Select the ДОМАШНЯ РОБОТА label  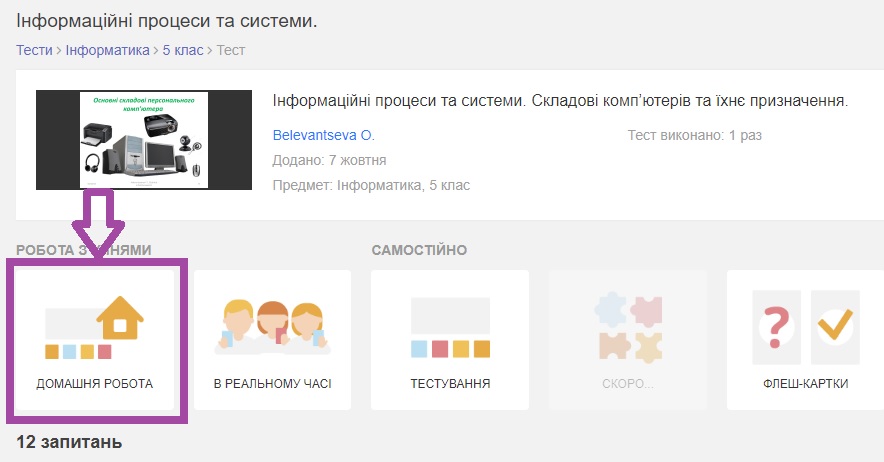coord(94,384)
